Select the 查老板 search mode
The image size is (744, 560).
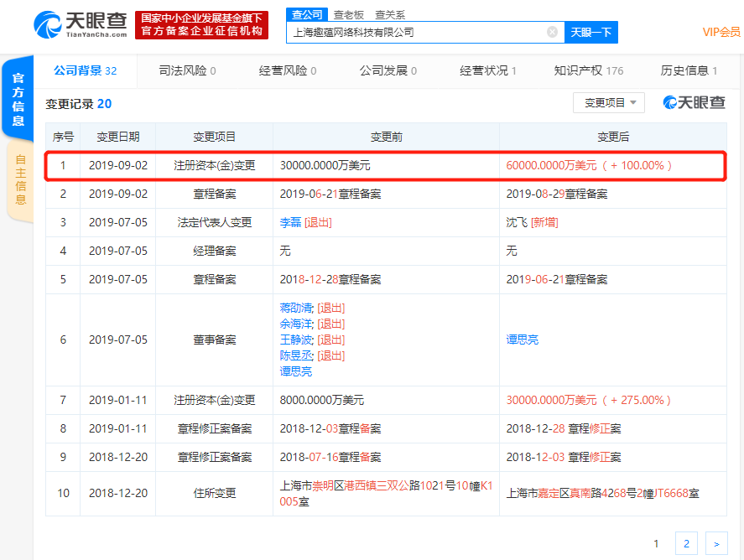click(348, 14)
